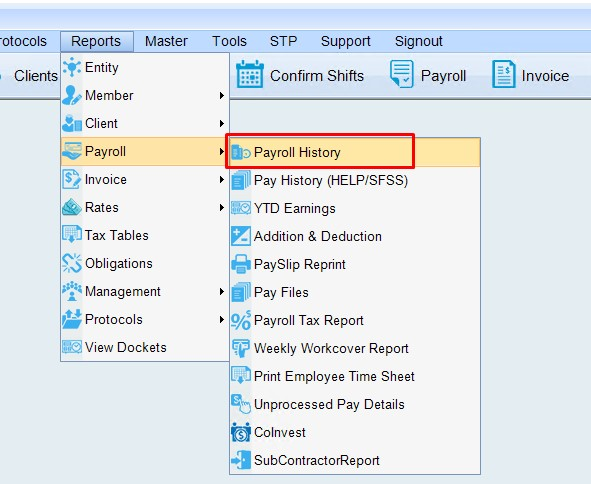This screenshot has height=484, width=591.
Task: Open the Master menu
Action: coord(166,41)
